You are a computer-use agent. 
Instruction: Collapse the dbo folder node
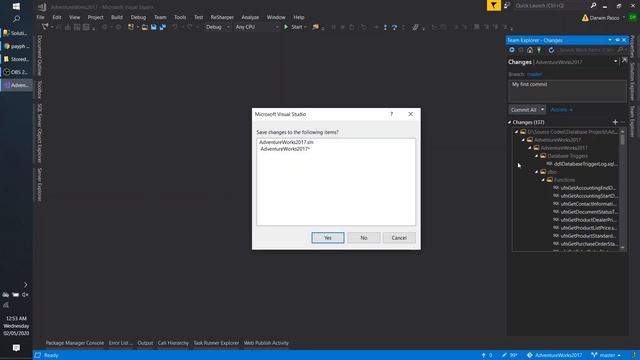pyautogui.click(x=537, y=172)
